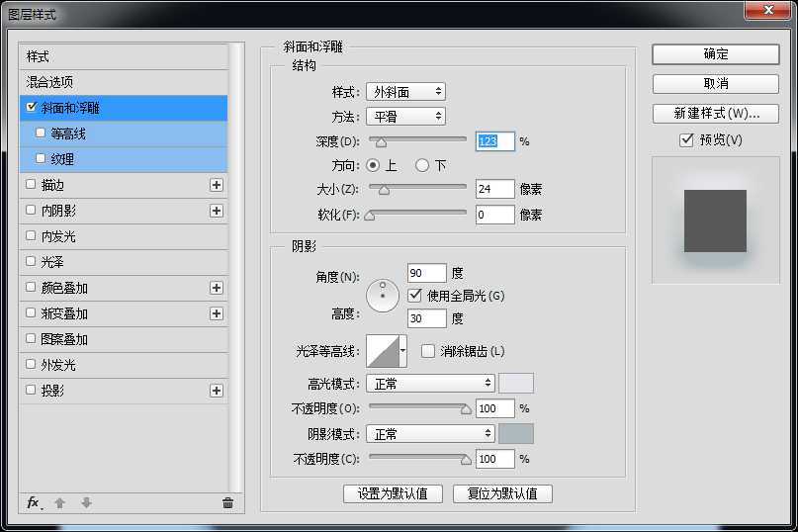This screenshot has height=532, width=798.
Task: Add another 描边 effect with plus icon
Action: (217, 185)
